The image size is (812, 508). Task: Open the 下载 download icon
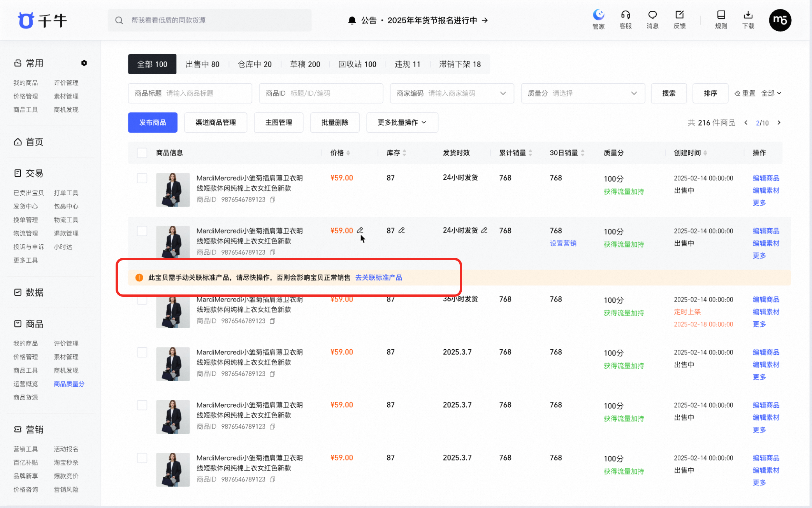point(748,15)
